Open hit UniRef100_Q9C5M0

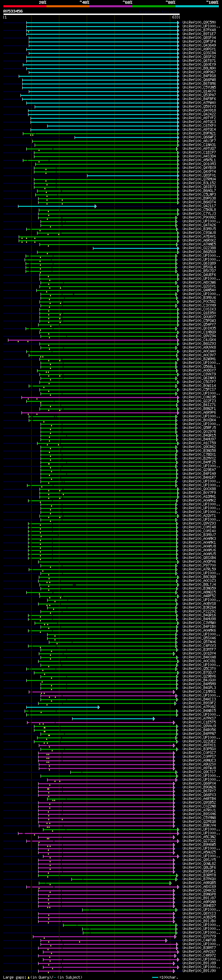point(199,23)
